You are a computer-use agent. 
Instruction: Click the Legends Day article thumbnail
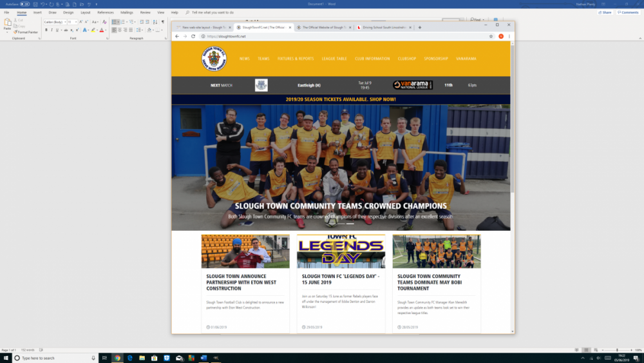click(341, 251)
